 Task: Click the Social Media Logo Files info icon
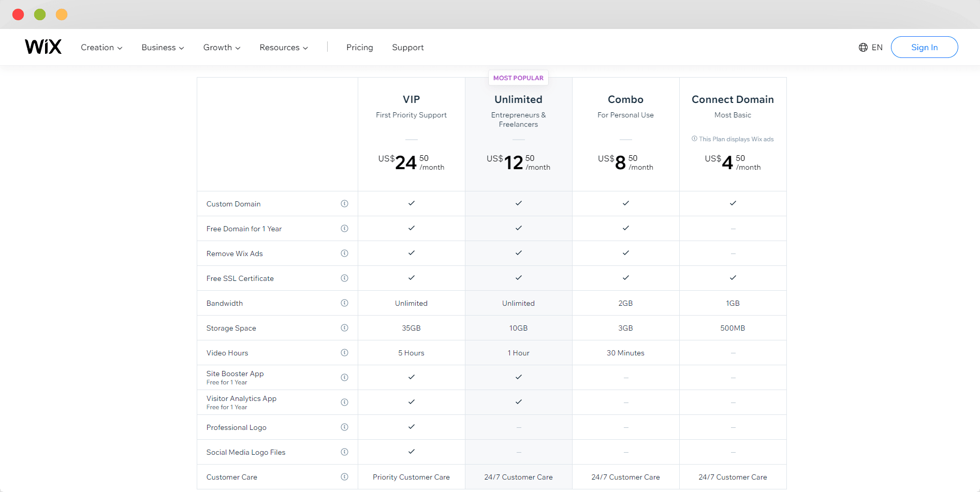click(x=344, y=452)
